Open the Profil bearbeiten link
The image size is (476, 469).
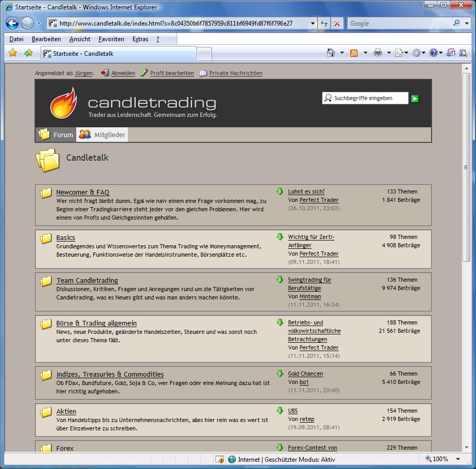(x=172, y=73)
